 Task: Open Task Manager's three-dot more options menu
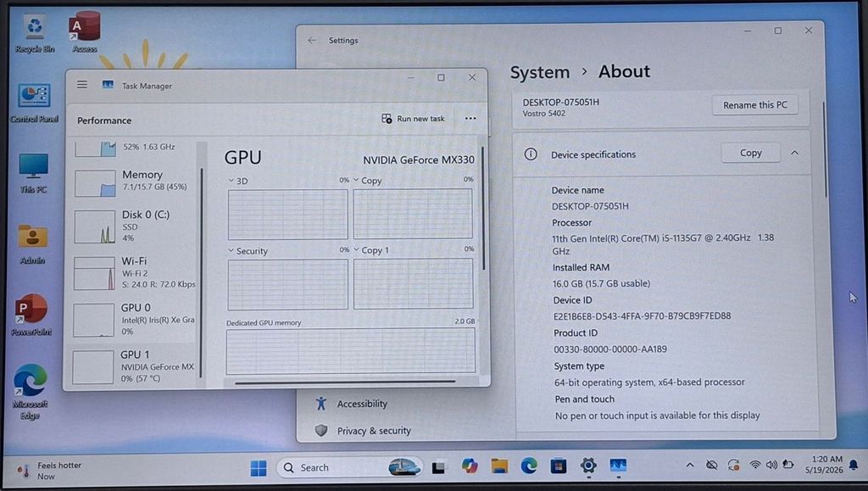tap(470, 119)
